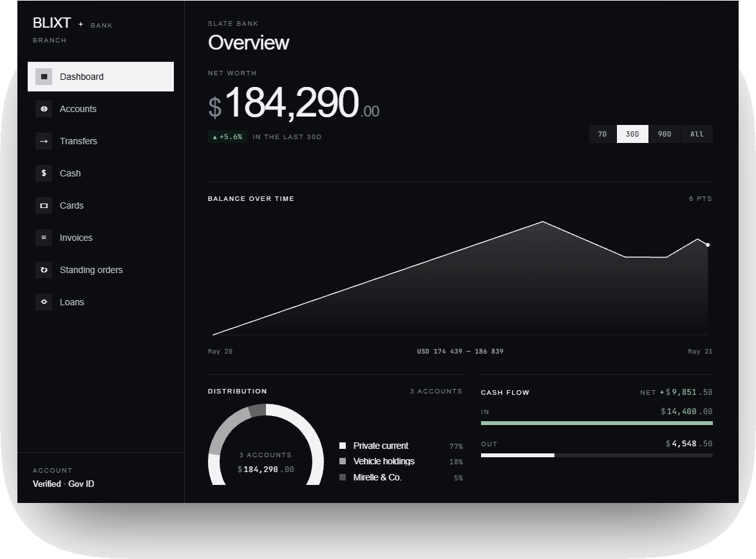Click the dark Mirelle & Co. legend swatch

click(343, 477)
